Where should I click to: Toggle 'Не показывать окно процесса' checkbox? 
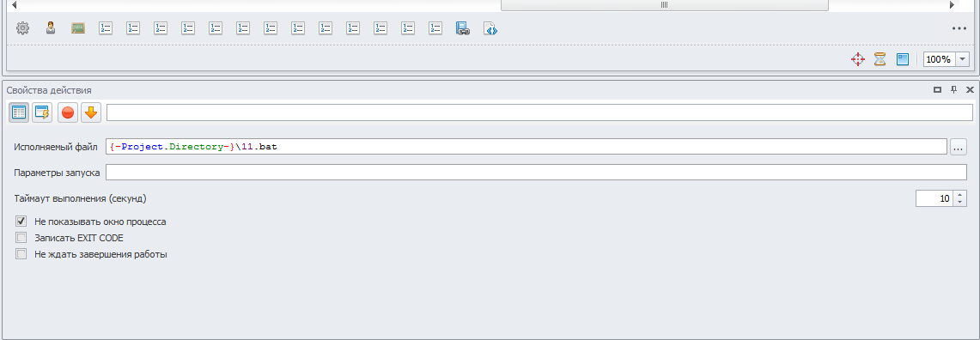click(21, 222)
